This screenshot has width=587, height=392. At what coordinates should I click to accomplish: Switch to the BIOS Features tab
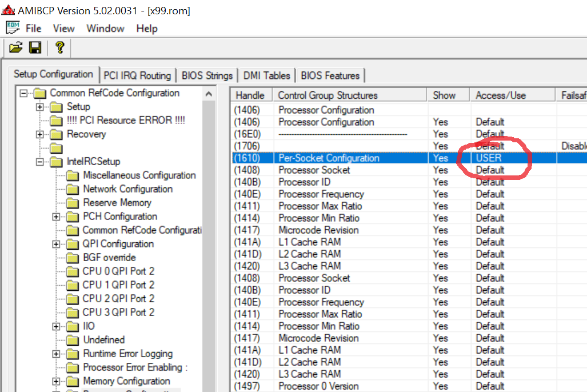coord(330,75)
